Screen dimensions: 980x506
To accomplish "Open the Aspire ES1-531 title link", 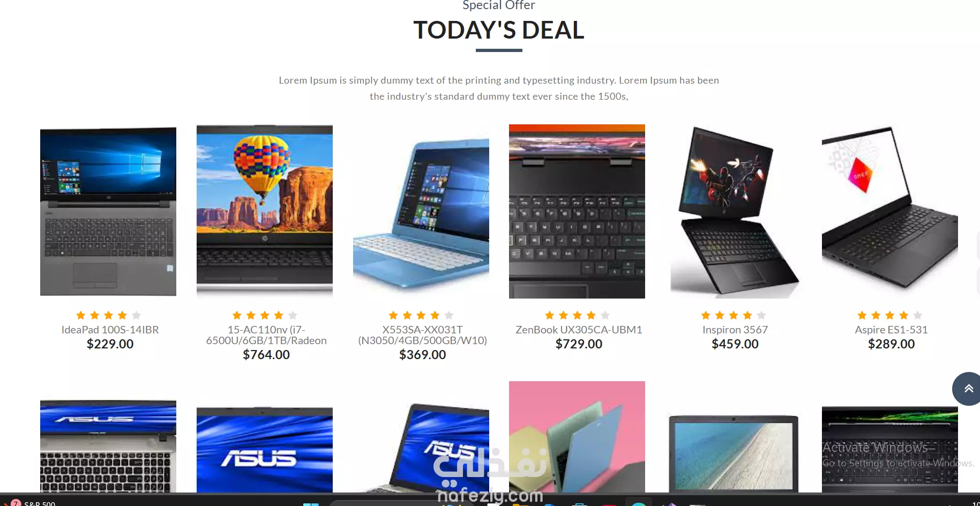I will [891, 330].
